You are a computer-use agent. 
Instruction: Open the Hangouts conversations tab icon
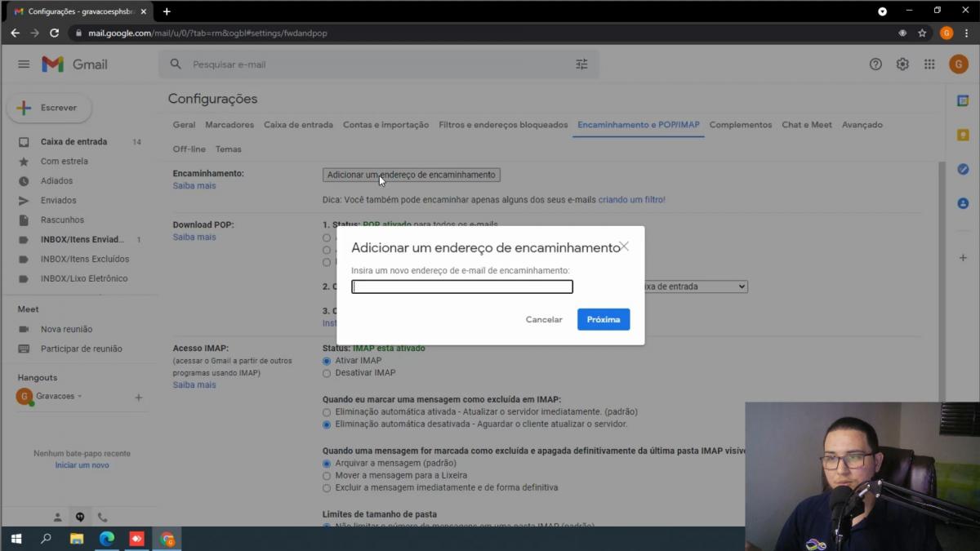[x=80, y=517]
